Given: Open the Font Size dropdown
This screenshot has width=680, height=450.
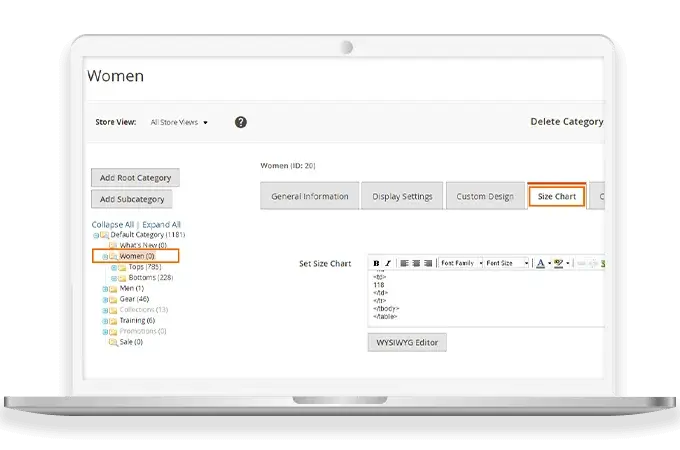Looking at the screenshot, I should [507, 263].
